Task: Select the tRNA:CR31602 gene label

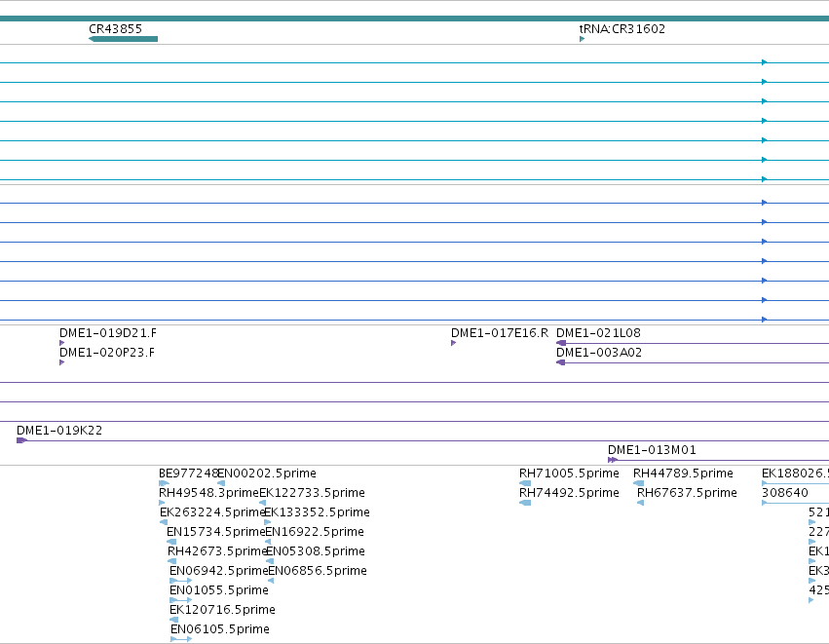Action: coord(622,29)
